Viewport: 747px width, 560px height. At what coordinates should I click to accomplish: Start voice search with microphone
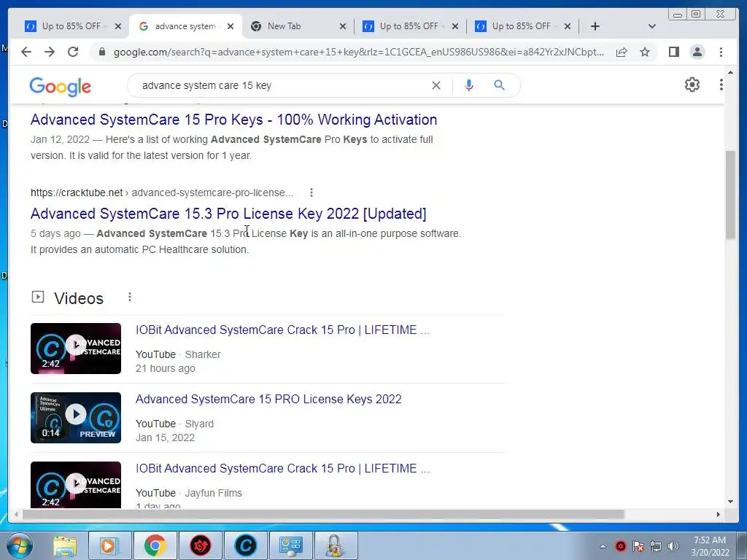point(469,85)
